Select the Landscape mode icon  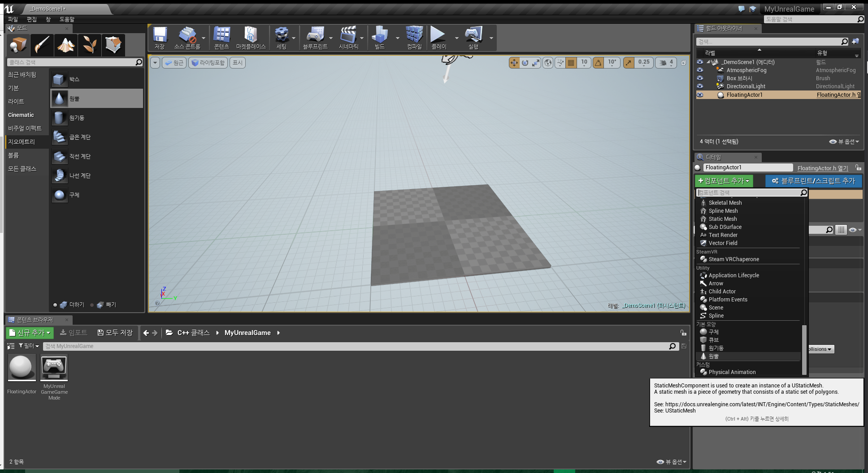(x=66, y=45)
